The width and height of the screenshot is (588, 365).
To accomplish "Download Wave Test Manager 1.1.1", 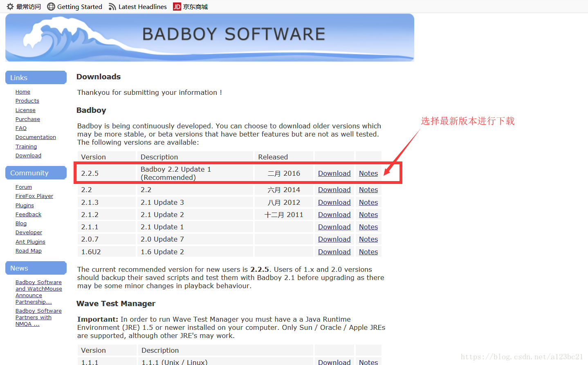I will [x=334, y=362].
